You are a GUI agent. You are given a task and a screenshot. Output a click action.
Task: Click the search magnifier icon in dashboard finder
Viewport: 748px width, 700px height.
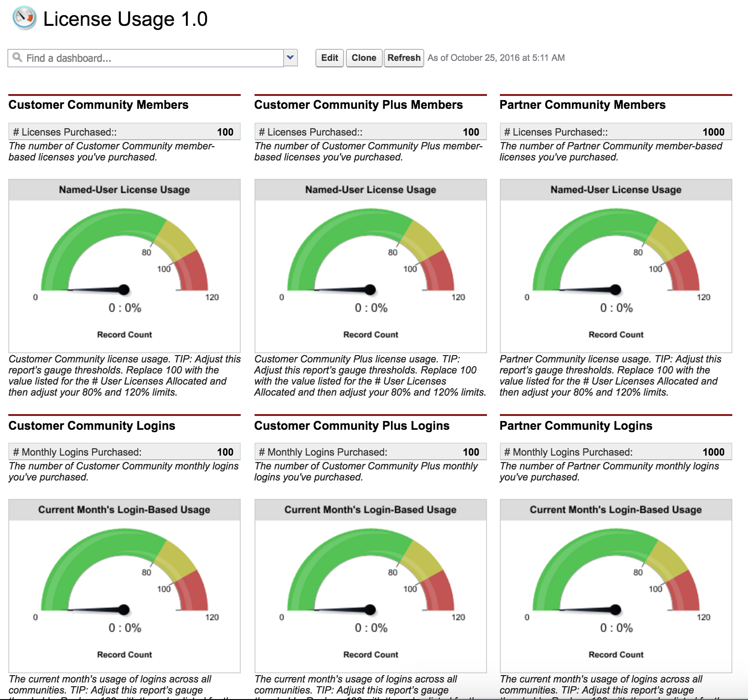click(17, 57)
